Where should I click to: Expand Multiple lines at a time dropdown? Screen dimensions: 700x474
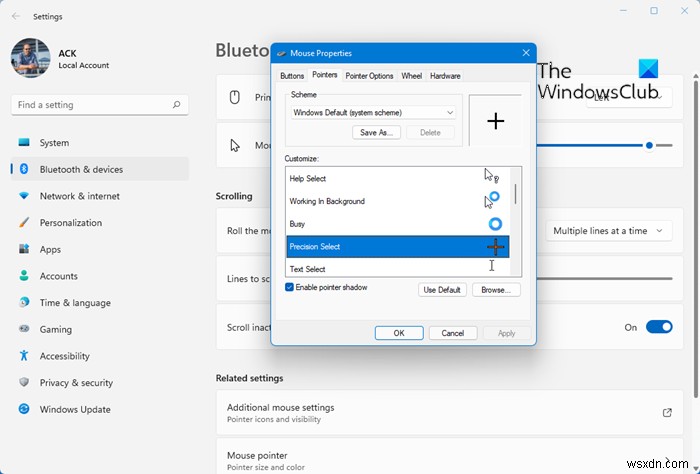608,231
